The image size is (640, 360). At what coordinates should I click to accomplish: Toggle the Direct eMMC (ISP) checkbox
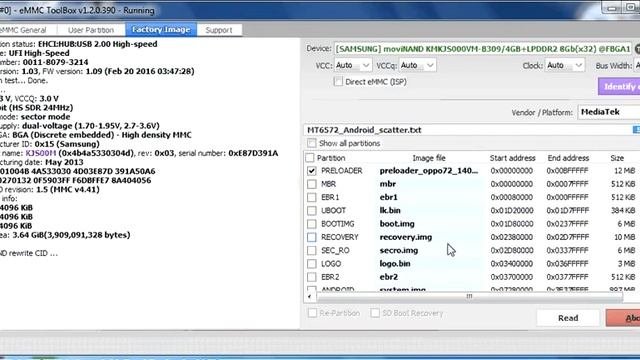click(338, 82)
